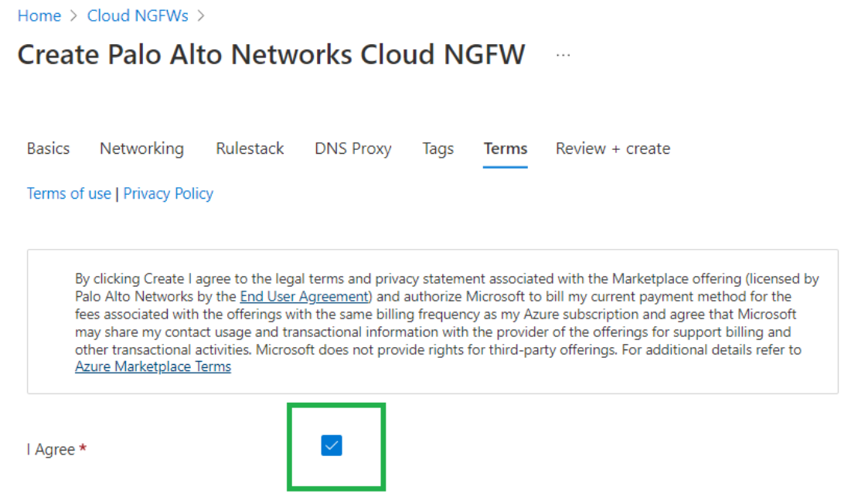Open the Terms of use link
The width and height of the screenshot is (841, 504).
[69, 193]
